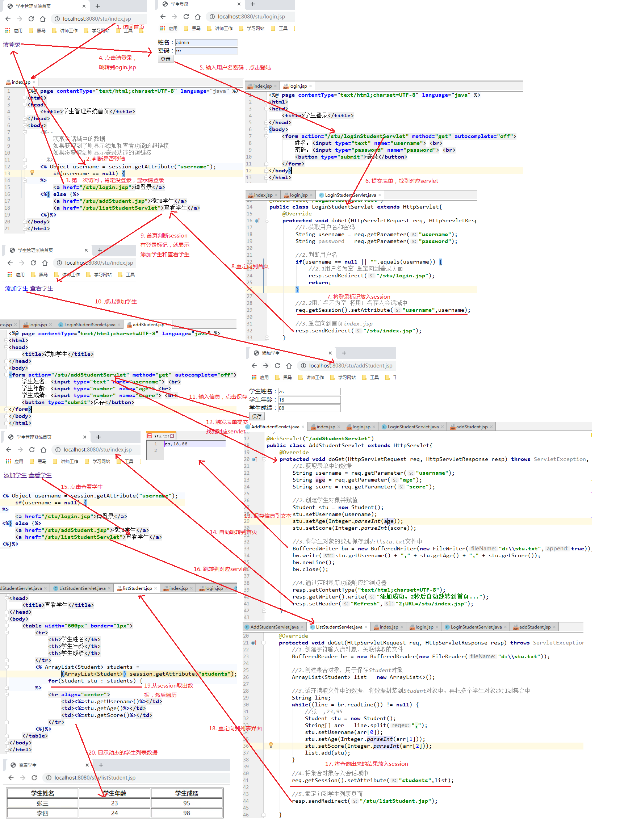Fold the head tag in listStudent.jsp editor
620x840 pixels.
[7, 598]
